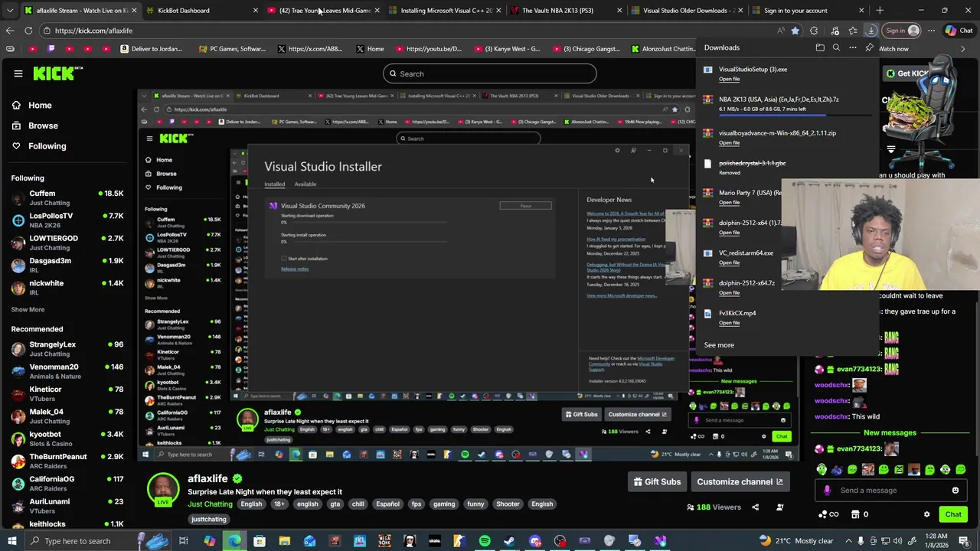The image size is (980, 551).
Task: Open TheBurntPeanut recommended channel
Action: pyautogui.click(x=67, y=461)
